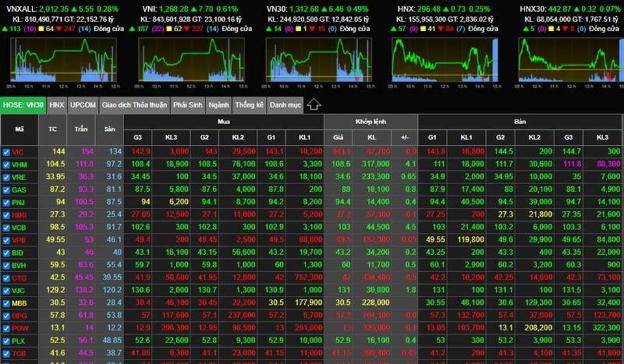Open Giao dịch Thỏa thuận tab
This screenshot has width=624, height=364.
(x=135, y=105)
